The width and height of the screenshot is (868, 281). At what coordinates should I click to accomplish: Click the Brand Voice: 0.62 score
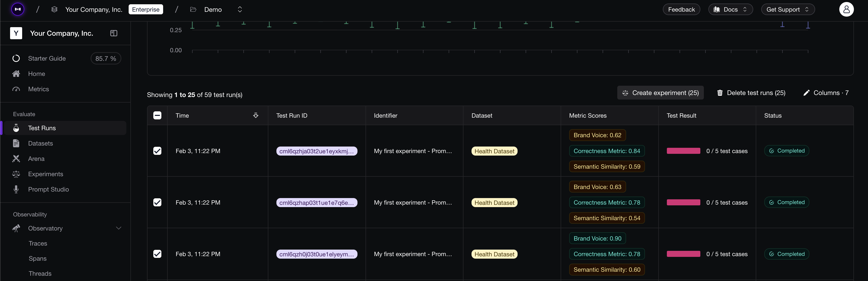click(x=597, y=135)
